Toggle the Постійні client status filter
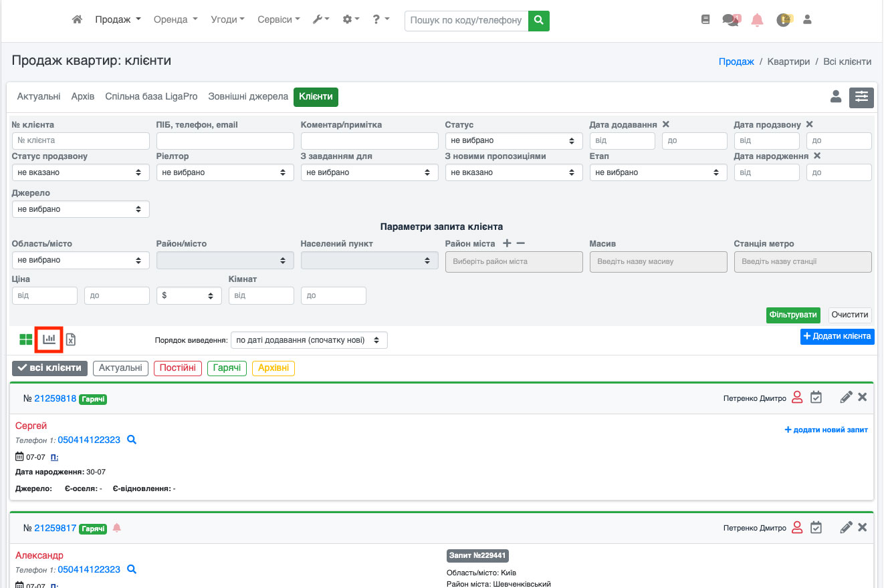Viewport: 884px width, 588px height. (178, 368)
